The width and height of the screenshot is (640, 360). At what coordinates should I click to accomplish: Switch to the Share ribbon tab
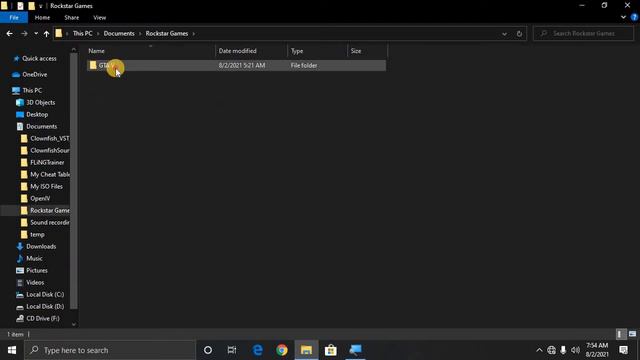tap(71, 18)
